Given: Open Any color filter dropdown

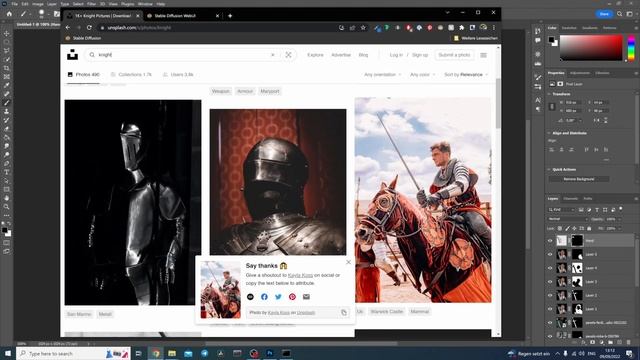Looking at the screenshot, I should point(422,75).
